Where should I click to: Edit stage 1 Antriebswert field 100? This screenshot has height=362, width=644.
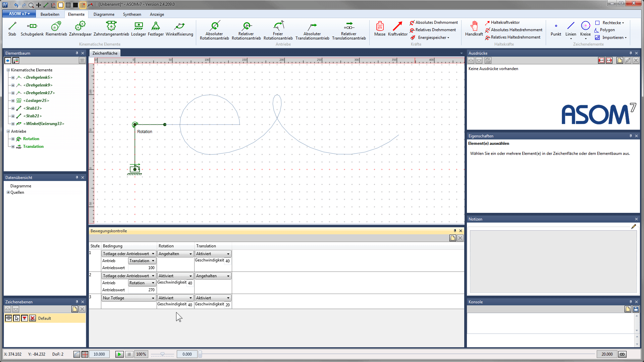(x=142, y=268)
